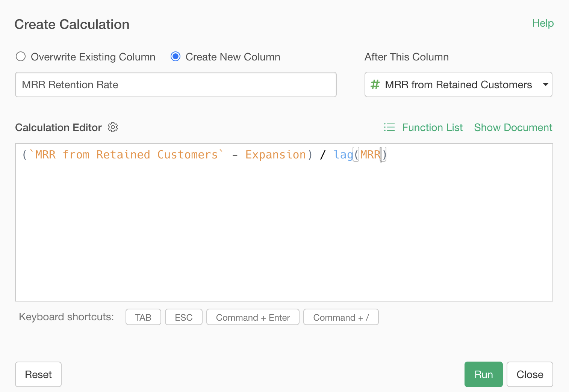Image resolution: width=569 pixels, height=392 pixels.
Task: Open MRR from Retained Customers column selector
Action: click(458, 84)
